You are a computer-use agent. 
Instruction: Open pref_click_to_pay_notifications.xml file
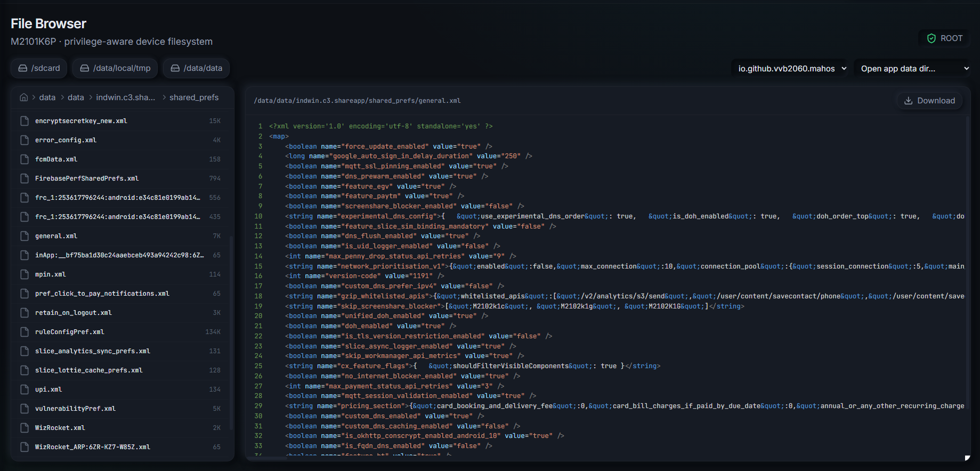point(121,294)
